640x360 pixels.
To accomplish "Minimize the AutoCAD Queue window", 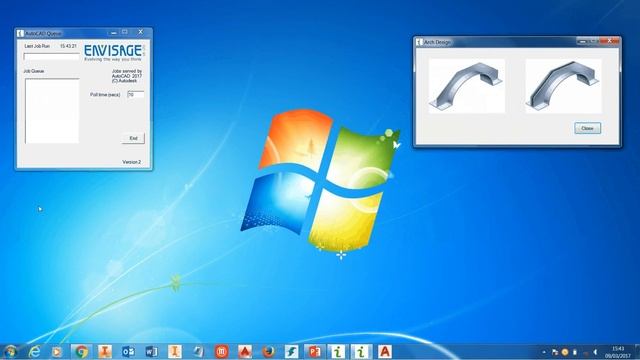I will [114, 32].
